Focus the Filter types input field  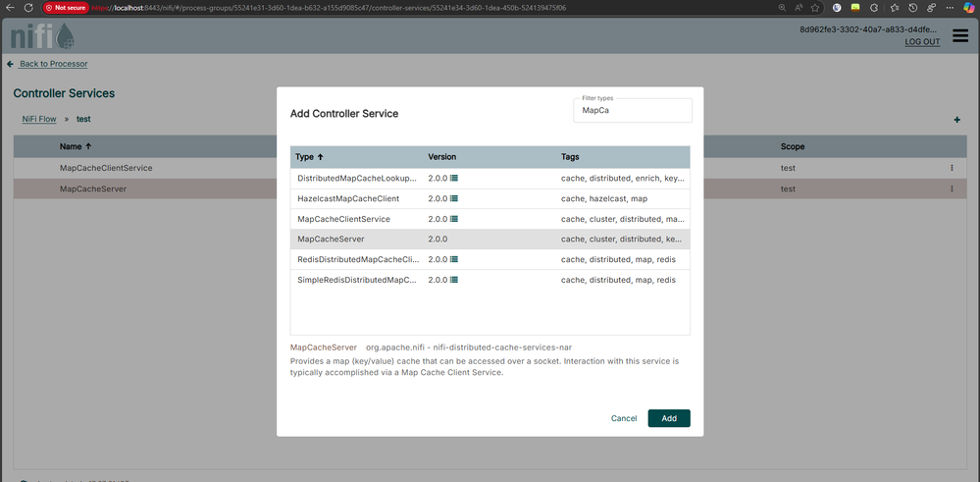click(633, 111)
